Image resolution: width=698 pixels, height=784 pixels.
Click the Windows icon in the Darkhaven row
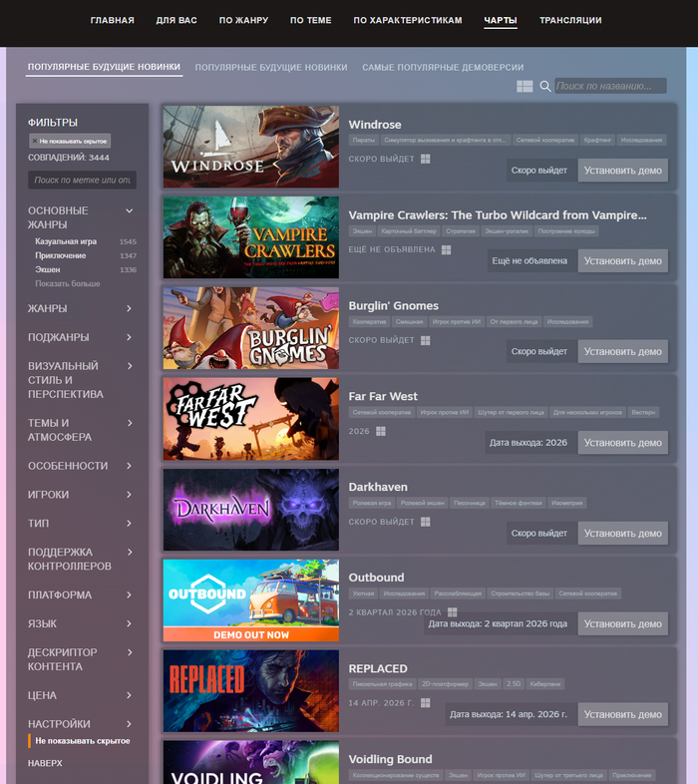pos(425,522)
